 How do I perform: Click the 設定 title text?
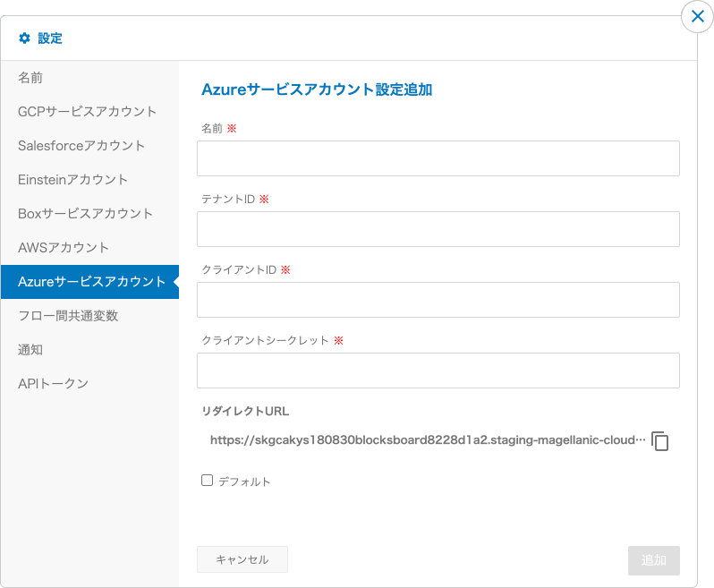tap(50, 38)
